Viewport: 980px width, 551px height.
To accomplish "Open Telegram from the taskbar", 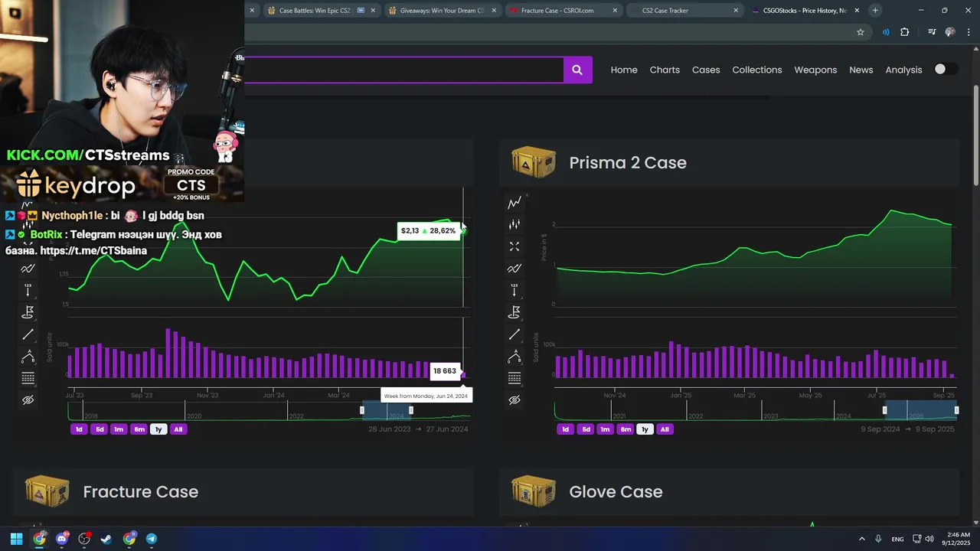I will click(152, 539).
